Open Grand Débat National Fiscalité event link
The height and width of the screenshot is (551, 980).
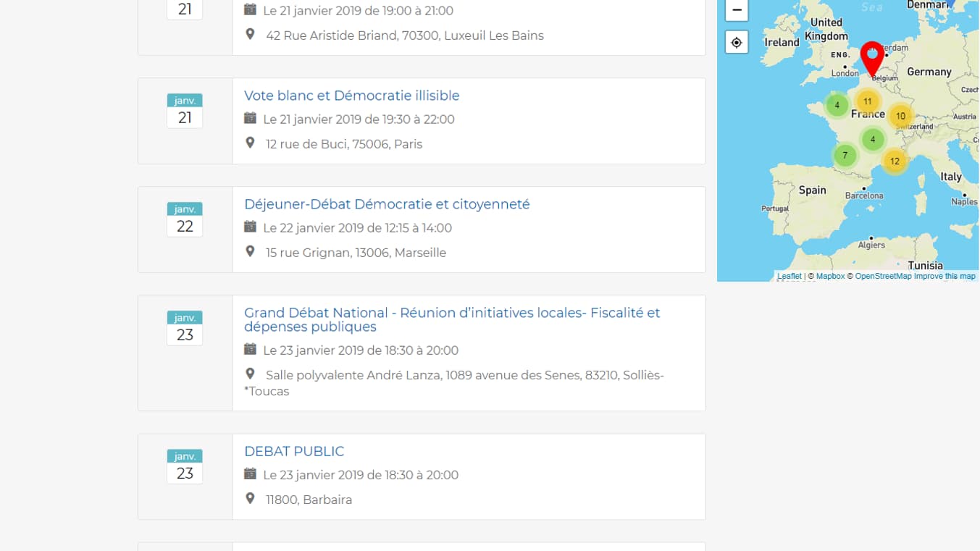(x=451, y=319)
